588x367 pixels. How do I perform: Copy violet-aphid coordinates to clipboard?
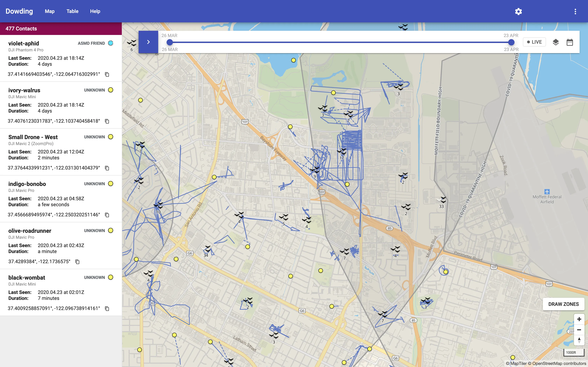pyautogui.click(x=107, y=74)
